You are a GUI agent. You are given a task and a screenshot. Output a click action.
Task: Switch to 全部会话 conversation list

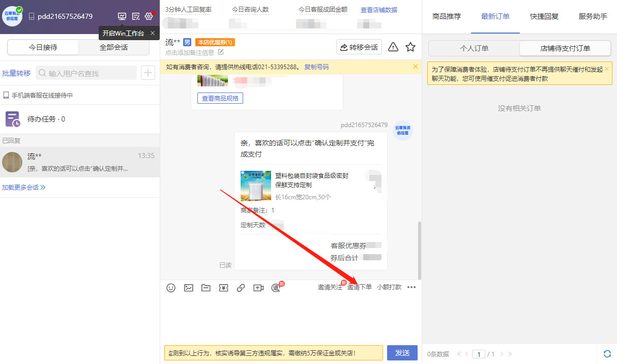pos(113,47)
